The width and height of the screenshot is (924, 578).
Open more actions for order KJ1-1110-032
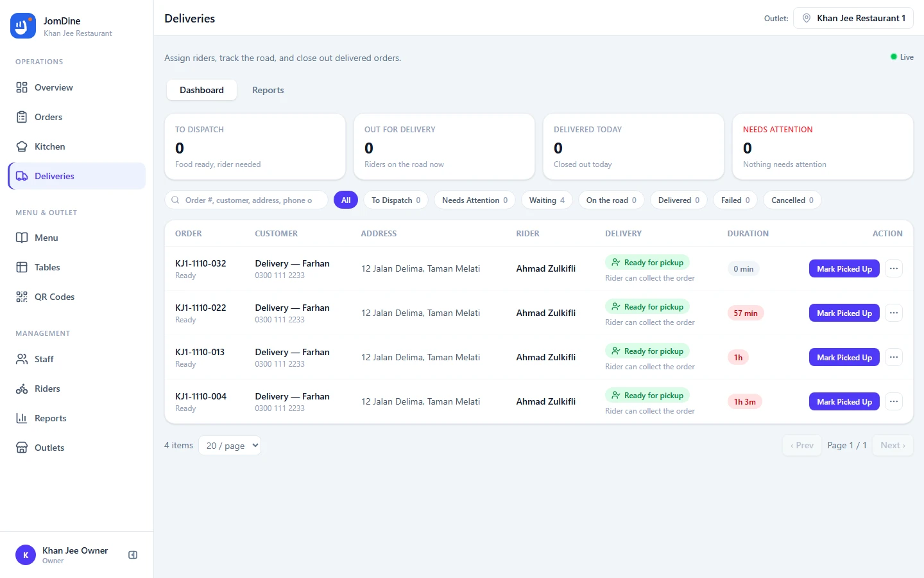point(894,268)
